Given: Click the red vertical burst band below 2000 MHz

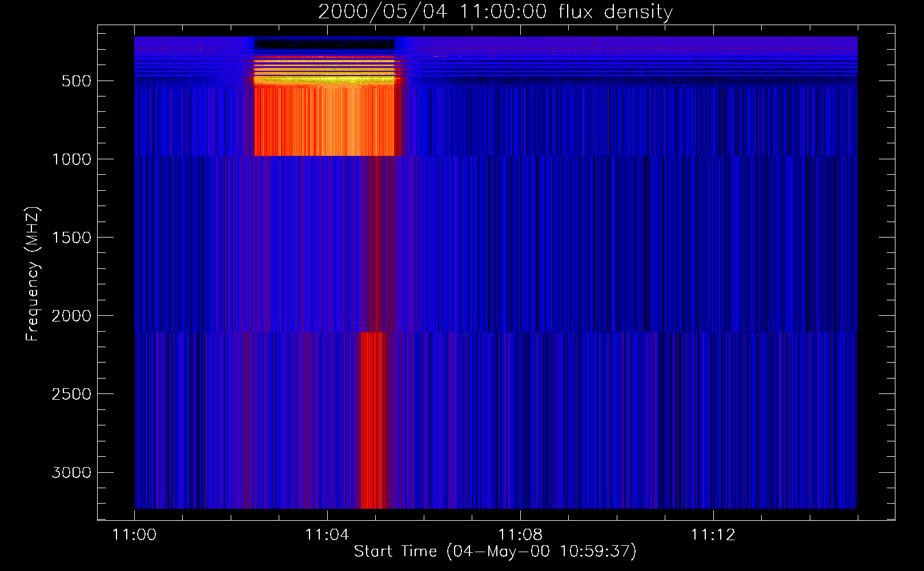Looking at the screenshot, I should click(x=374, y=420).
